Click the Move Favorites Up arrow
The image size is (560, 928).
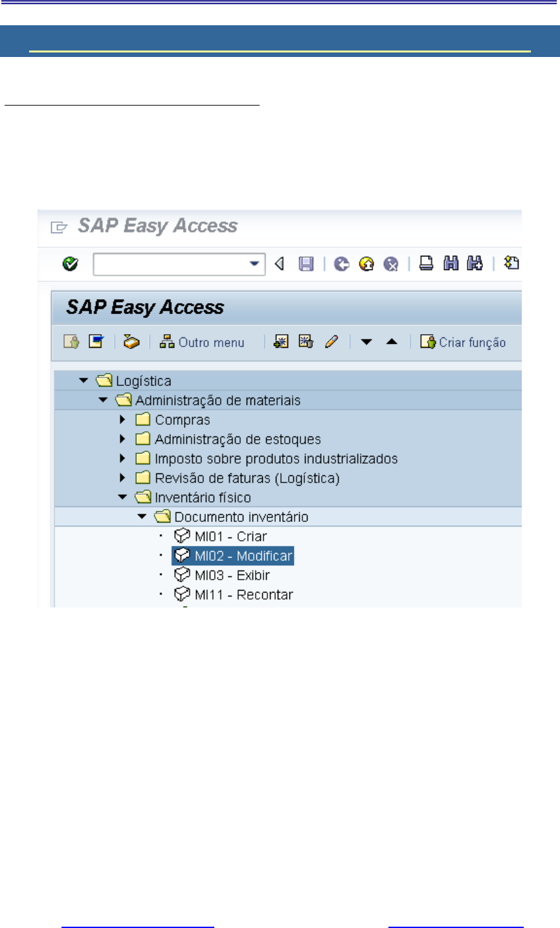392,341
